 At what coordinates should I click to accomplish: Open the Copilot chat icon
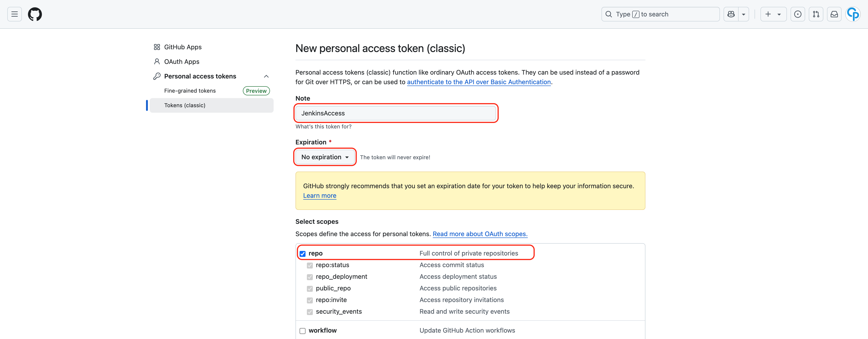click(731, 14)
